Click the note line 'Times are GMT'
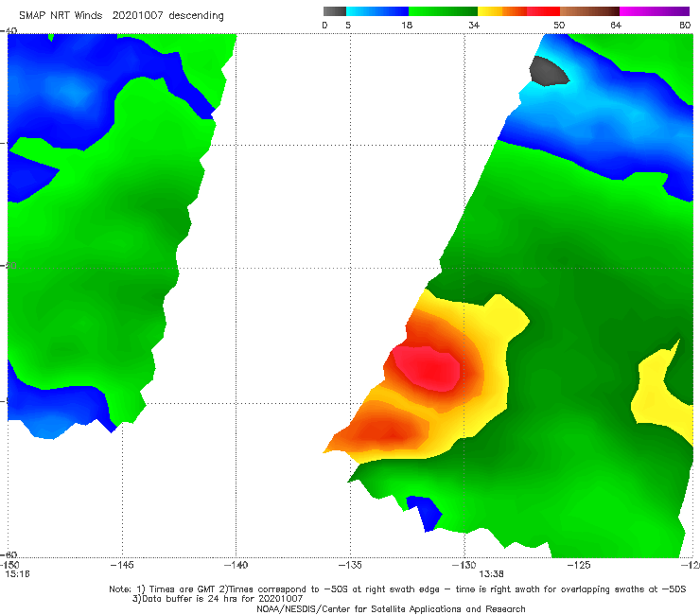Viewport: 700px width, 615px height. tap(183, 589)
